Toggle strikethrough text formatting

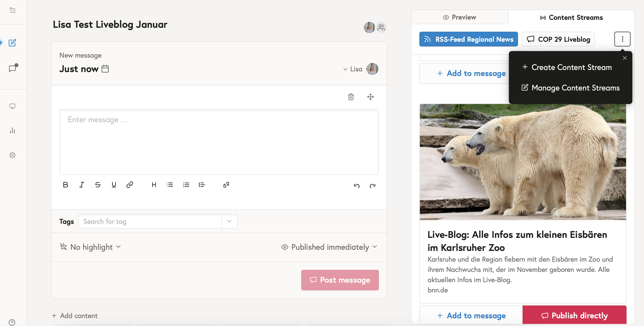[x=98, y=185]
